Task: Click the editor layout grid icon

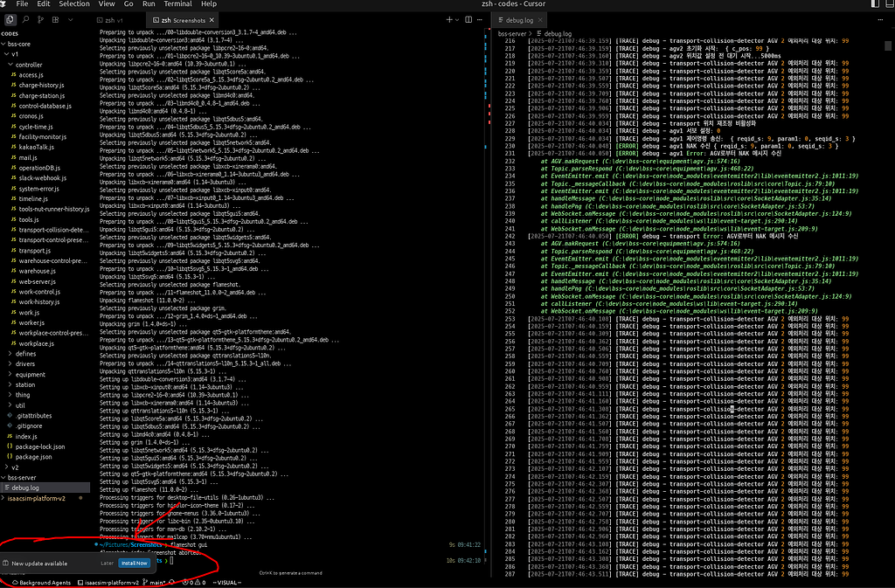Action: click(55, 19)
